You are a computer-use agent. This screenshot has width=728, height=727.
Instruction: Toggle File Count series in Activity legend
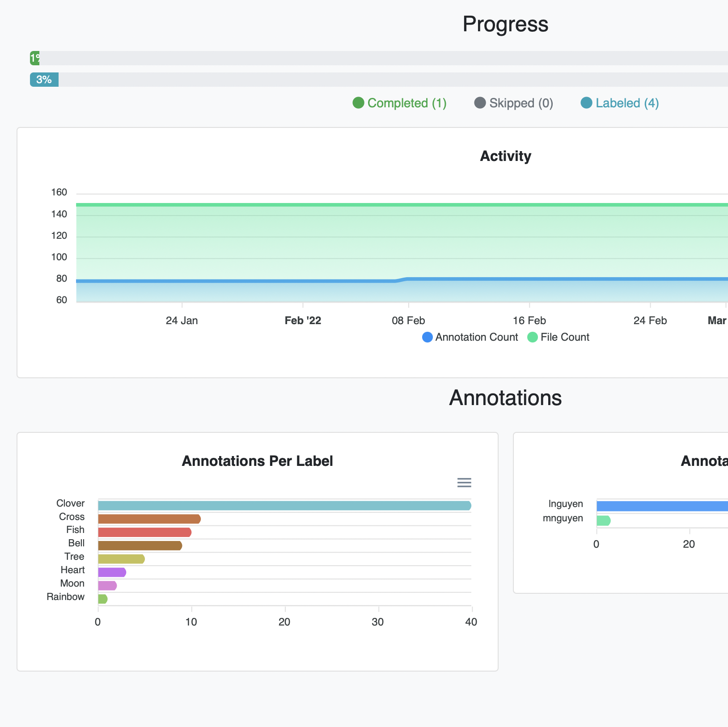point(559,337)
